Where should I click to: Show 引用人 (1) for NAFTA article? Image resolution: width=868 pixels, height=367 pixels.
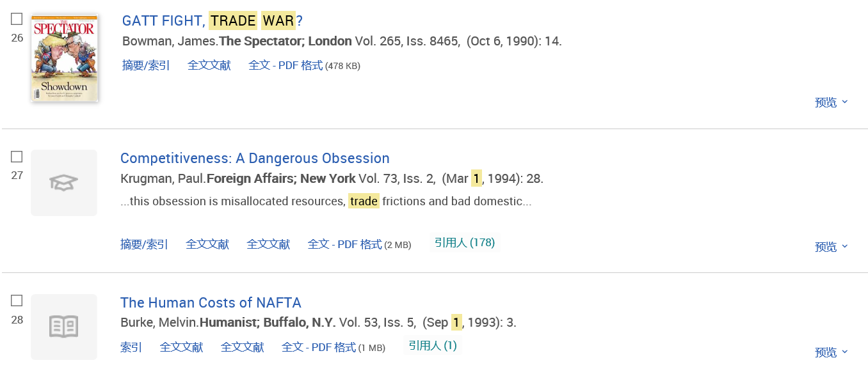433,346
